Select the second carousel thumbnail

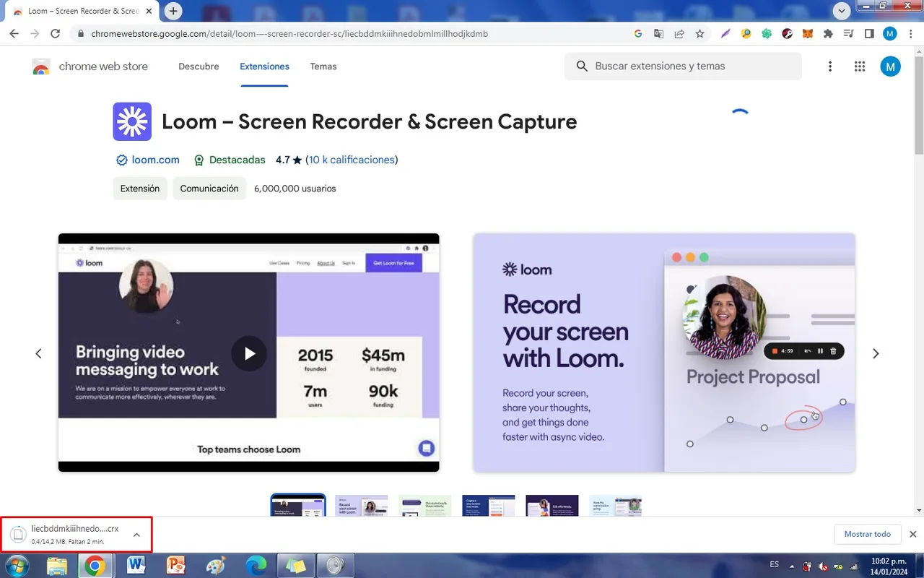pos(362,506)
